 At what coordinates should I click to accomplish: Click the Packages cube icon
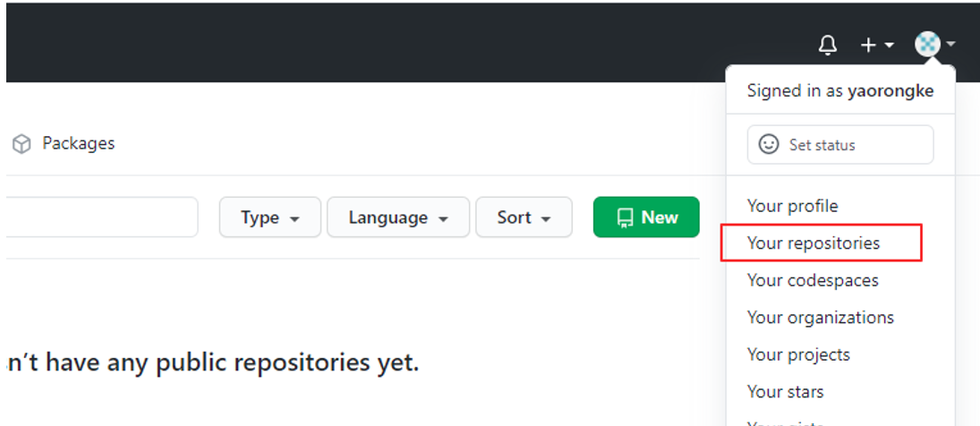[21, 144]
